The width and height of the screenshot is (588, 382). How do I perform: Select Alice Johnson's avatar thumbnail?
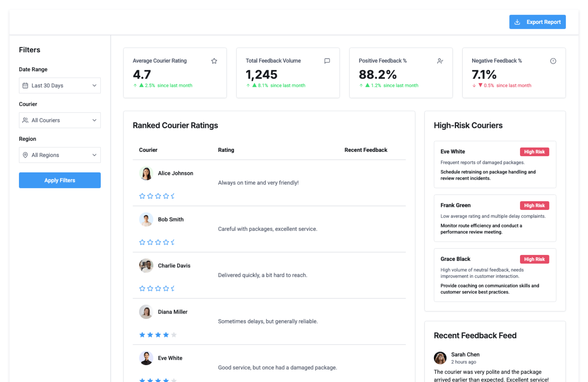(146, 173)
